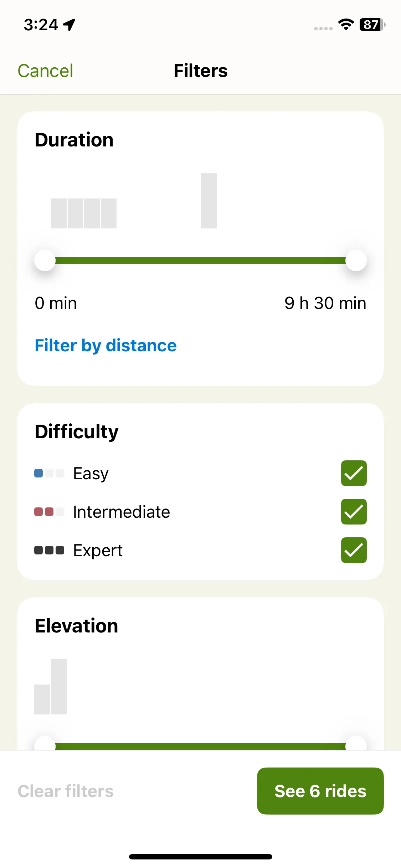Tap the battery indicator icon
401x868 pixels.
click(372, 25)
